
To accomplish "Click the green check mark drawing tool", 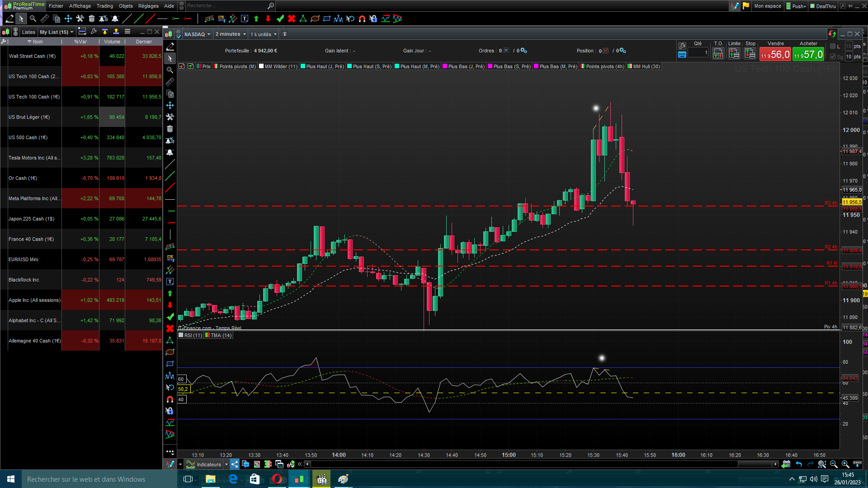I will pos(280,19).
